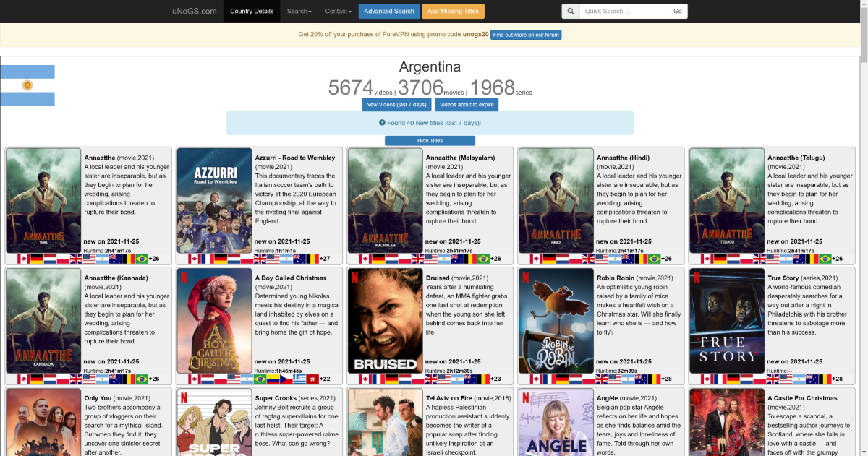Click Belgium flag on Bruised card

click(482, 379)
